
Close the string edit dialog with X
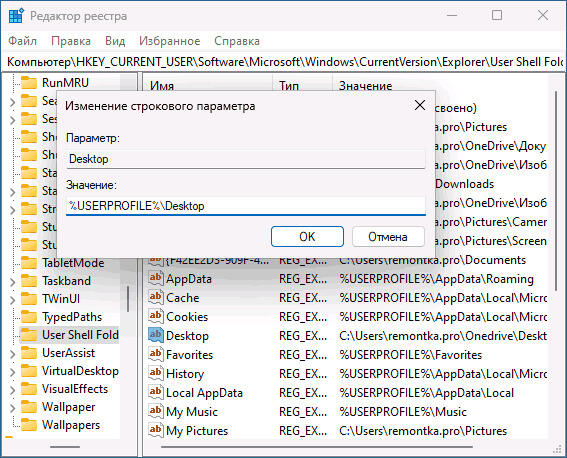(419, 105)
